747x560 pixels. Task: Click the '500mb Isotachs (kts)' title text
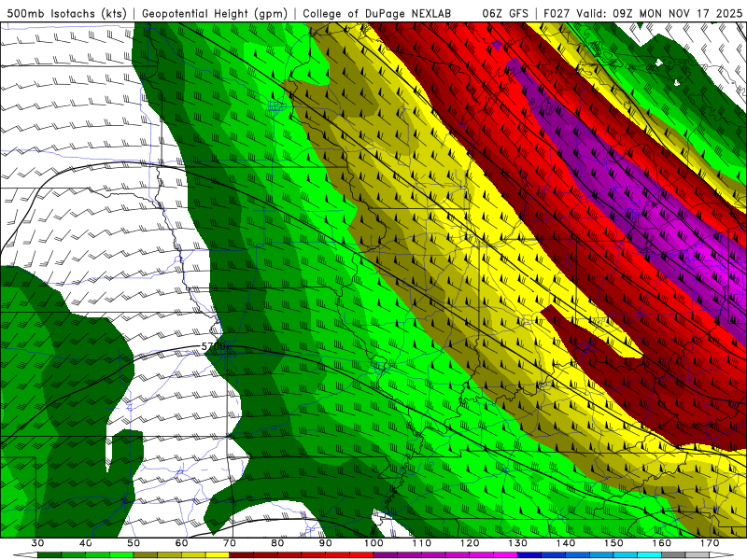tap(66, 14)
